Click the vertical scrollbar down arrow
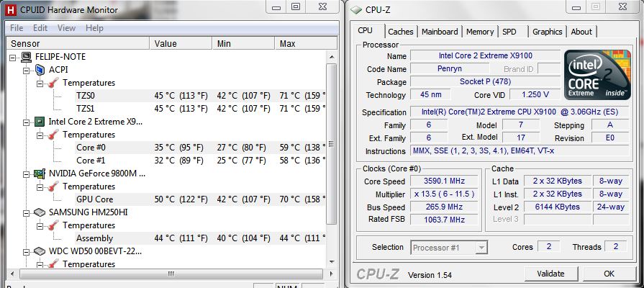Screen dimensions: 644x288 coord(332,261)
